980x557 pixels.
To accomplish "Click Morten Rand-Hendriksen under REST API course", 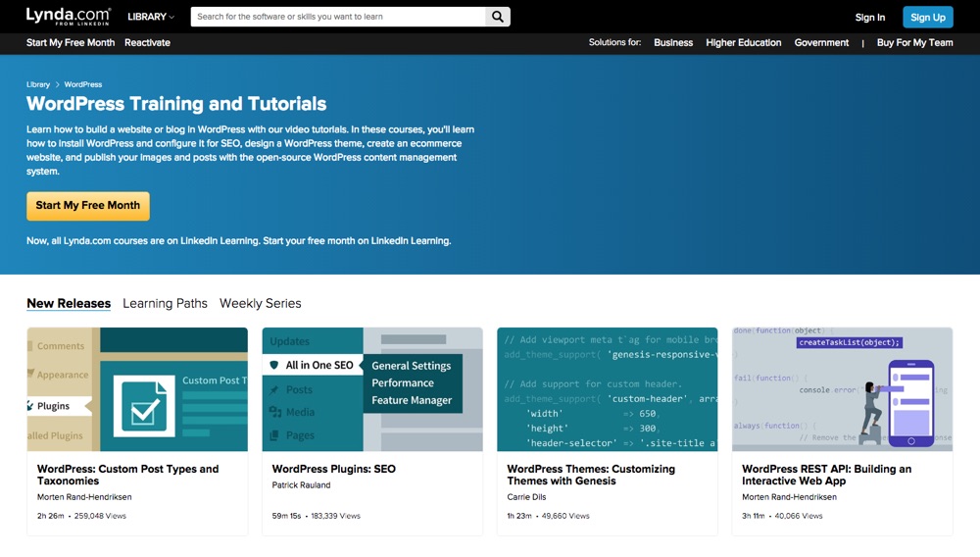I will pyautogui.click(x=789, y=497).
